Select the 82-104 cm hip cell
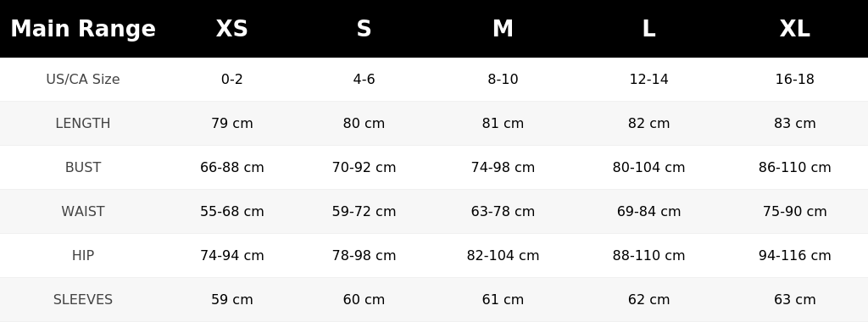This screenshot has width=868, height=322. 503,256
